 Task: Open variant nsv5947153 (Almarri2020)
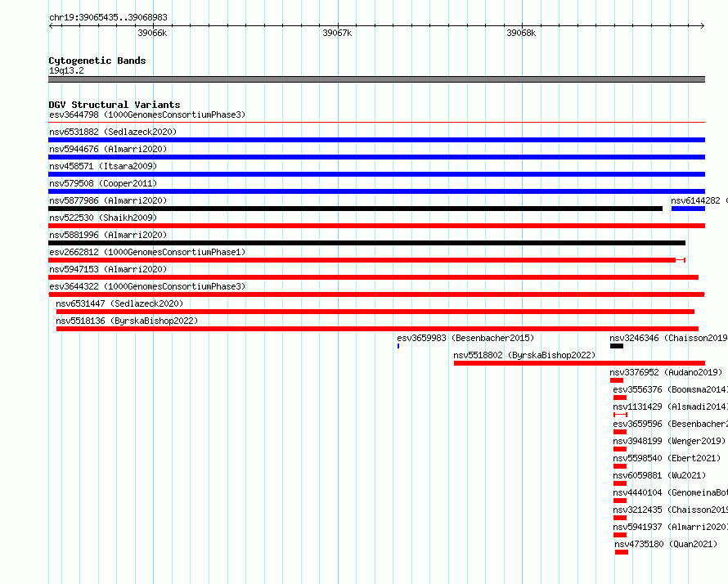[x=108, y=269]
